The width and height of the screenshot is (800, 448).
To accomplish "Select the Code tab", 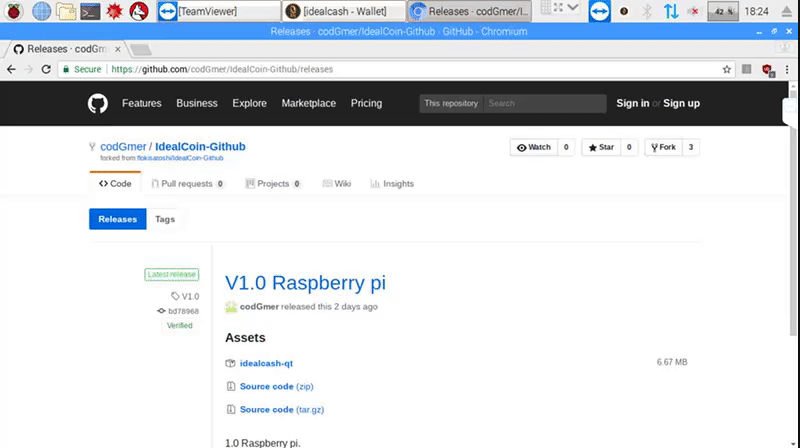I will 115,184.
